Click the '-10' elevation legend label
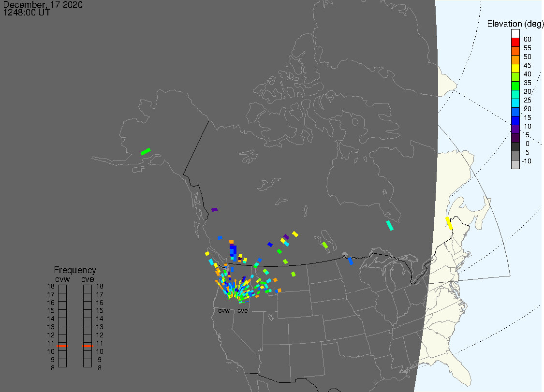 pos(527,161)
